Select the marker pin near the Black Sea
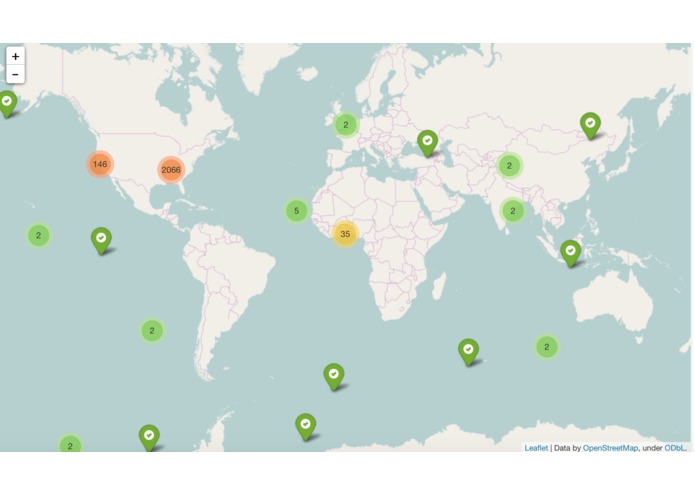This screenshot has width=695, height=494. pos(427,143)
